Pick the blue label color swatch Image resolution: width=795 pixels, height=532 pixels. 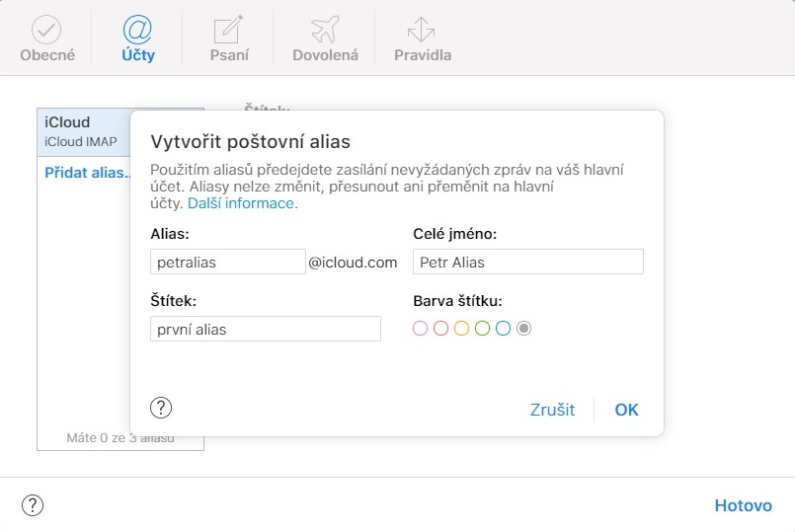pyautogui.click(x=504, y=329)
